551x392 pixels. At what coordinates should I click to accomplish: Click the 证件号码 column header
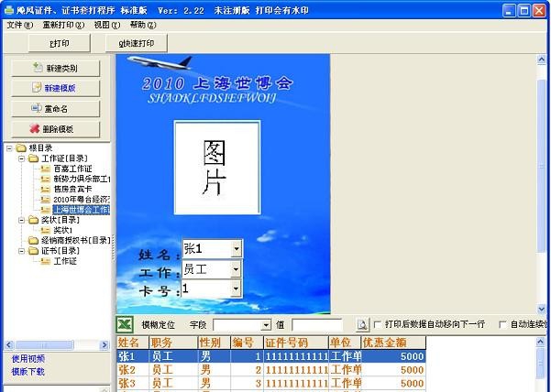click(296, 343)
